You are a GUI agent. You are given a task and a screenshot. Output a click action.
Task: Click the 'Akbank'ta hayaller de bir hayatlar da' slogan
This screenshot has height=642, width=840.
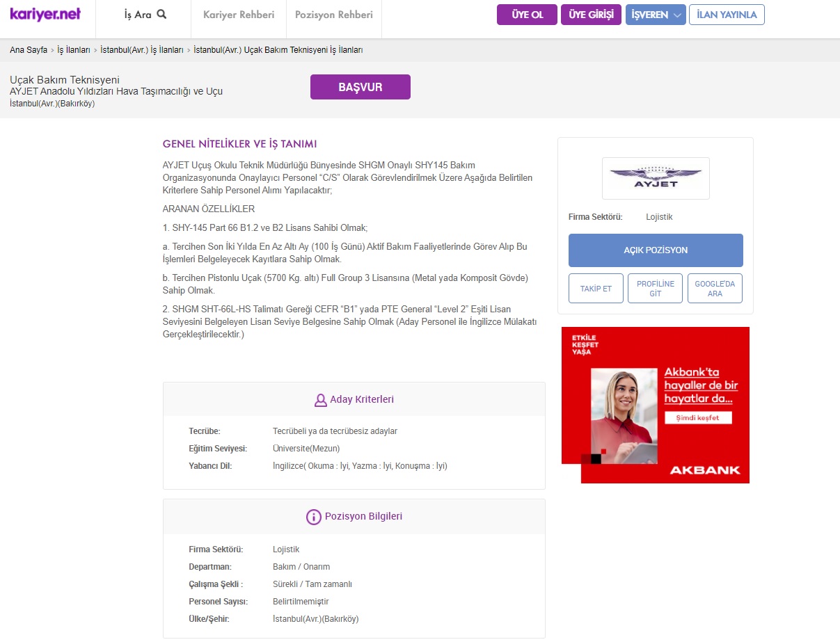point(701,385)
